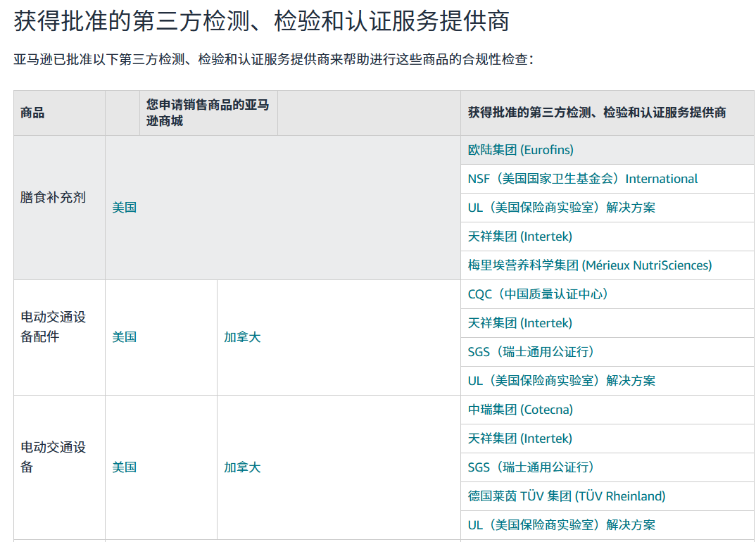Viewport: 756px width, 542px height.
Task: Click the intro sentence starting 亚马逊已批准以下
Action: (273, 60)
